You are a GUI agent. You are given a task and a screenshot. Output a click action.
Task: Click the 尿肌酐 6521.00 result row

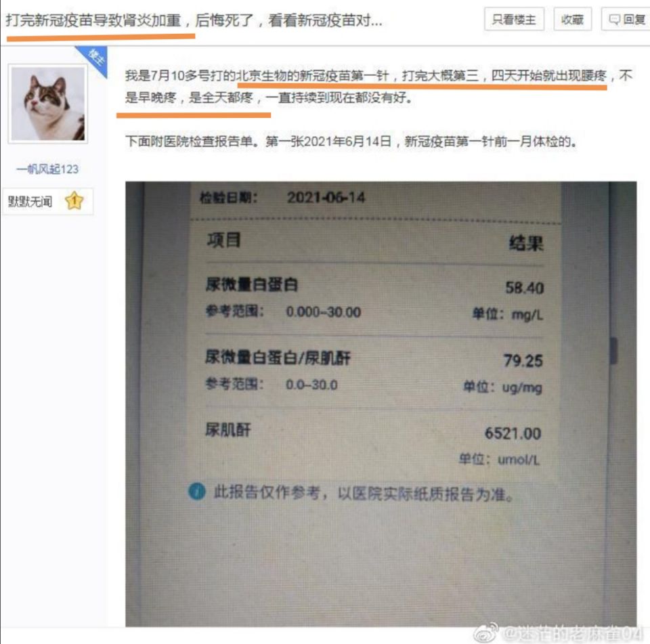[374, 444]
